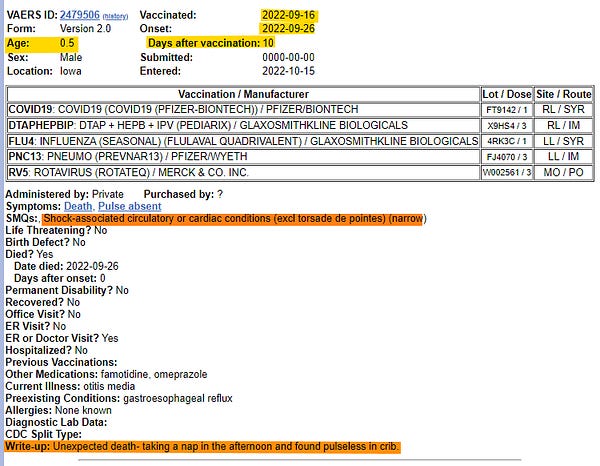This screenshot has width=600, height=466.
Task: Click the LL / IM route cell
Action: pos(564,156)
